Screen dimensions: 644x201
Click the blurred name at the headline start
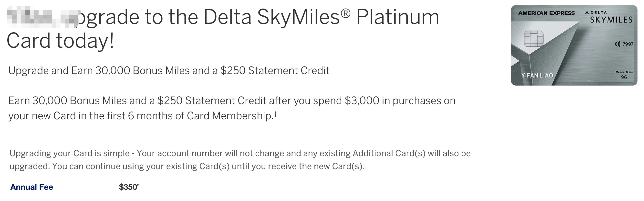click(x=41, y=17)
